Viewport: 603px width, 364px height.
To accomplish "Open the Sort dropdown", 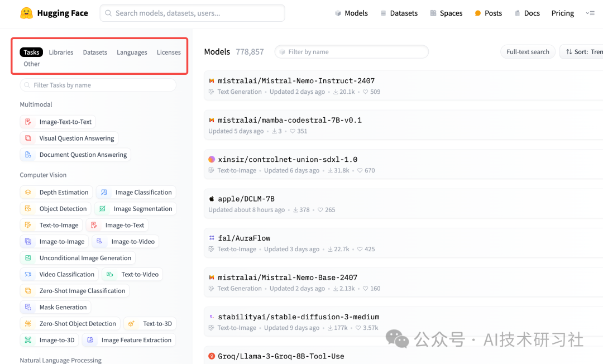I will click(x=582, y=52).
